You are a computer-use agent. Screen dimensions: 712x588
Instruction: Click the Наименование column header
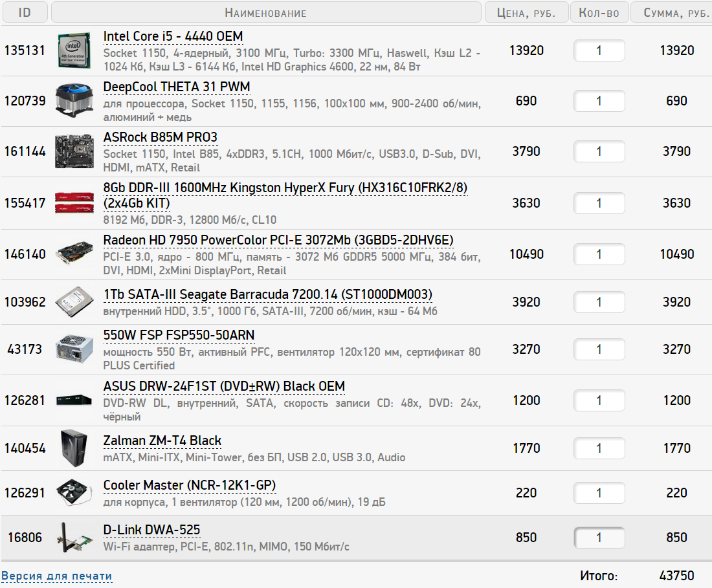coord(266,12)
